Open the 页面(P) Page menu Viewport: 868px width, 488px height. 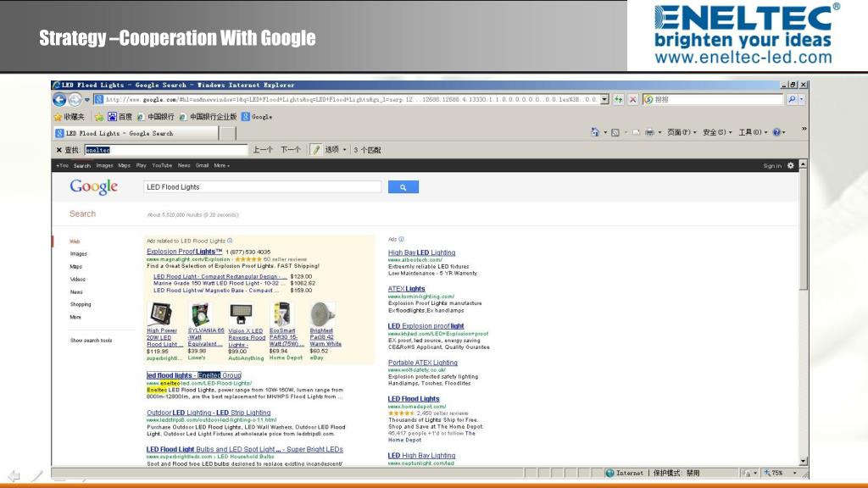[x=682, y=132]
